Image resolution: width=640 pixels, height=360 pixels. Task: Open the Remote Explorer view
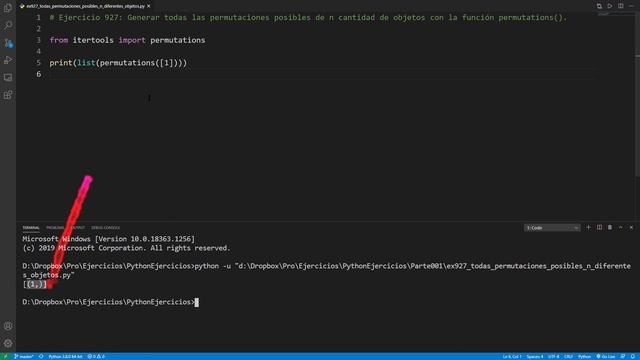tap(8, 77)
